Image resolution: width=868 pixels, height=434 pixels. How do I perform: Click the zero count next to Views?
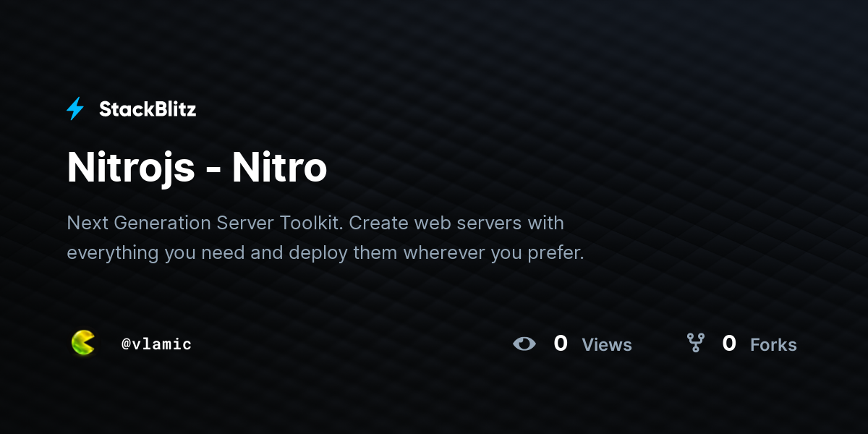pos(561,344)
